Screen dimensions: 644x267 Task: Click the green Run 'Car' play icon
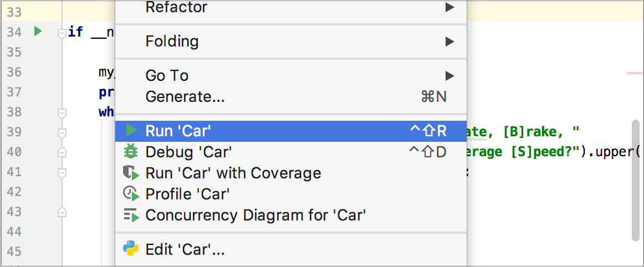point(131,130)
